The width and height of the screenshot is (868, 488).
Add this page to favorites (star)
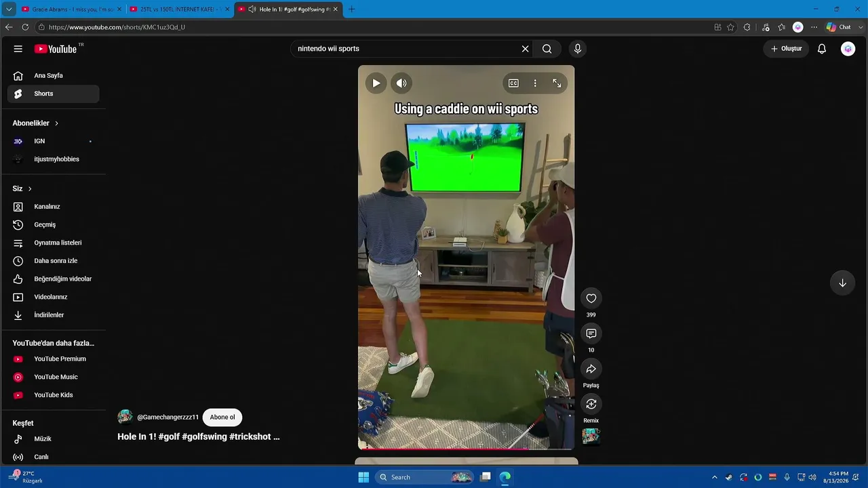tap(730, 27)
